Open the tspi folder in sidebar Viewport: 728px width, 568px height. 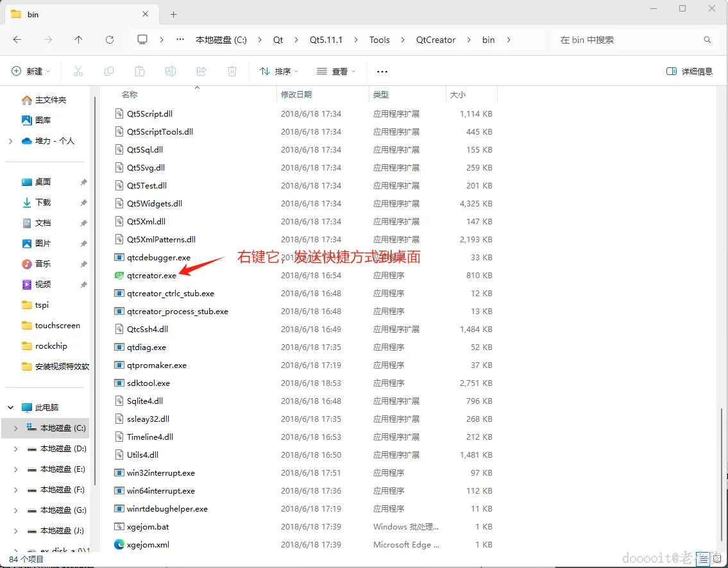click(35, 305)
